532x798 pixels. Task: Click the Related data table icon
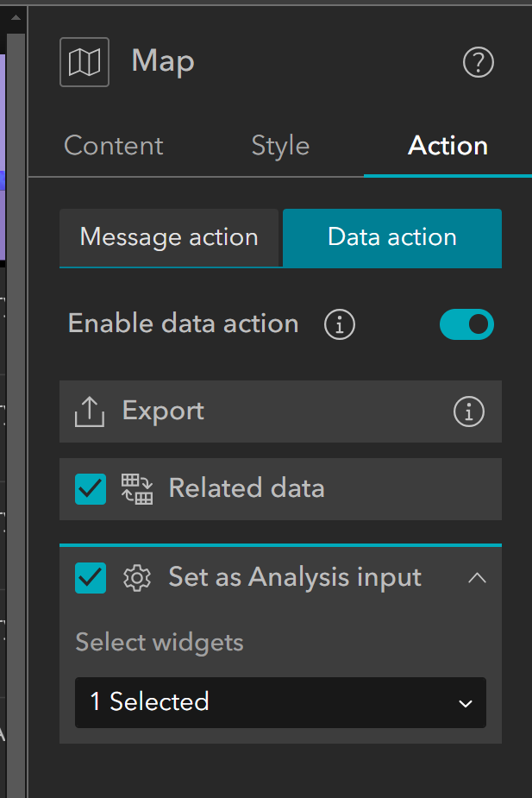click(x=137, y=489)
